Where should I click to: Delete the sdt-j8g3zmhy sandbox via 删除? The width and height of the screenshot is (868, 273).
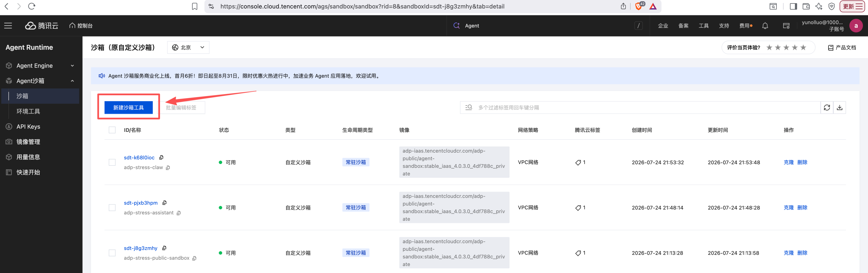point(802,253)
